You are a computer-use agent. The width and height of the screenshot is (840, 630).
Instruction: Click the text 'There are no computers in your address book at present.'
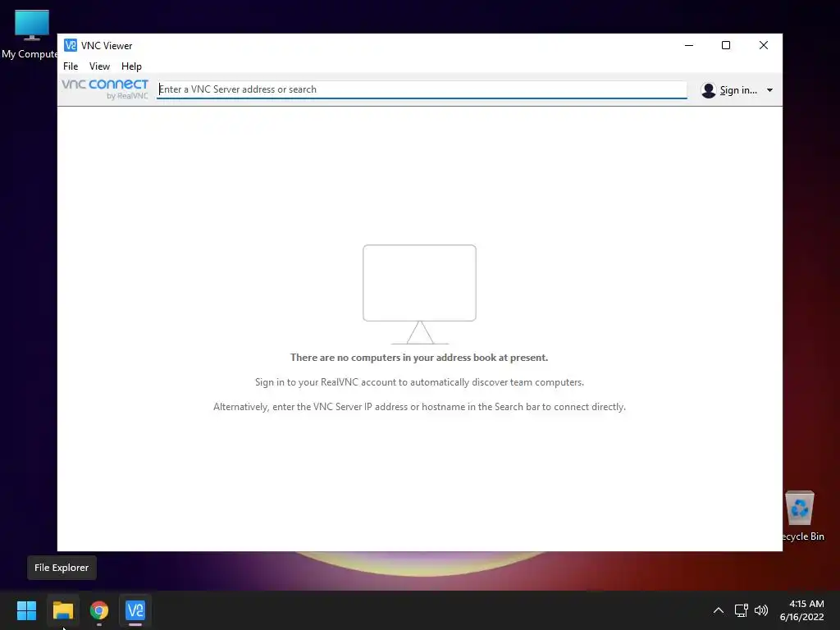[x=419, y=358]
